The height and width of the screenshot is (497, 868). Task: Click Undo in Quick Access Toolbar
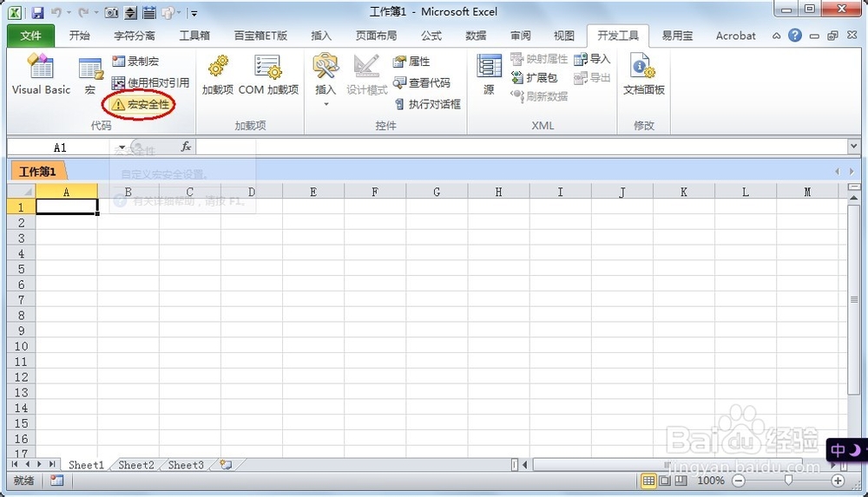click(x=56, y=12)
